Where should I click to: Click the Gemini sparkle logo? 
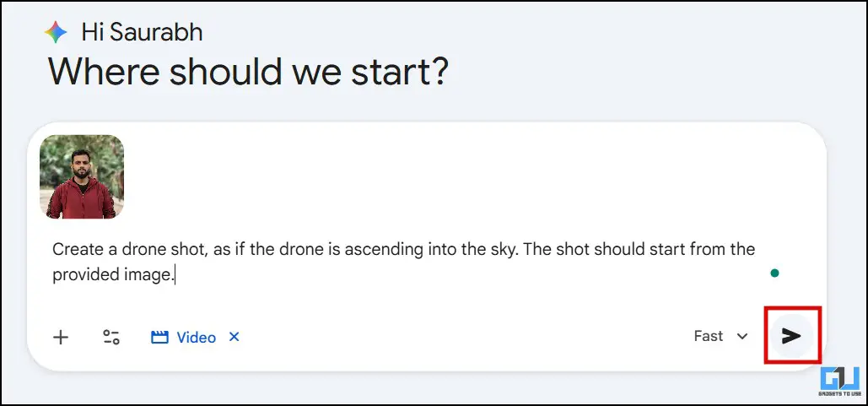coord(57,33)
